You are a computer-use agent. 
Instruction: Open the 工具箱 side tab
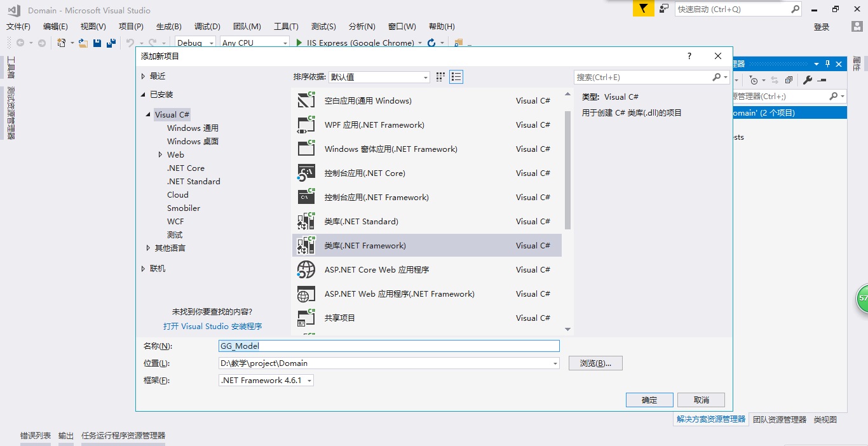pos(11,67)
